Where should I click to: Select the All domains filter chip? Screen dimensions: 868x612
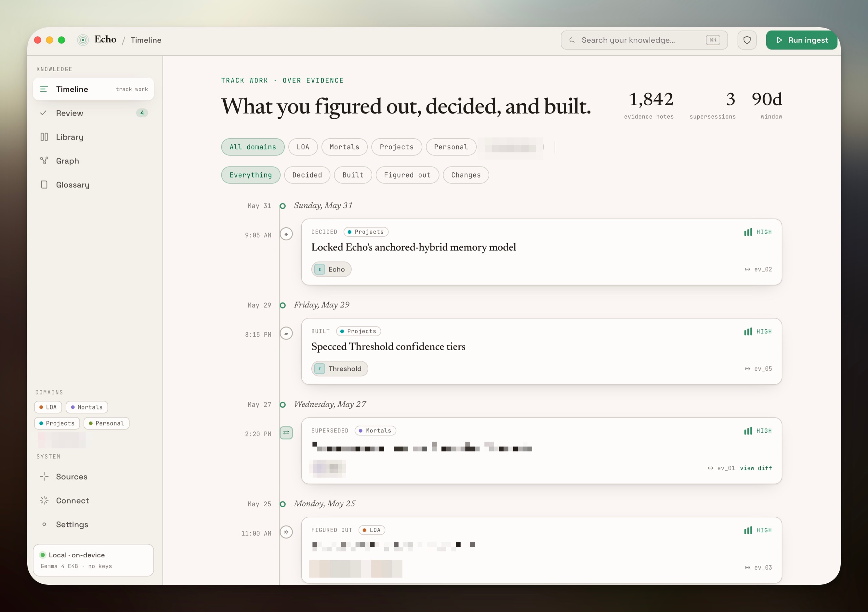tap(253, 147)
